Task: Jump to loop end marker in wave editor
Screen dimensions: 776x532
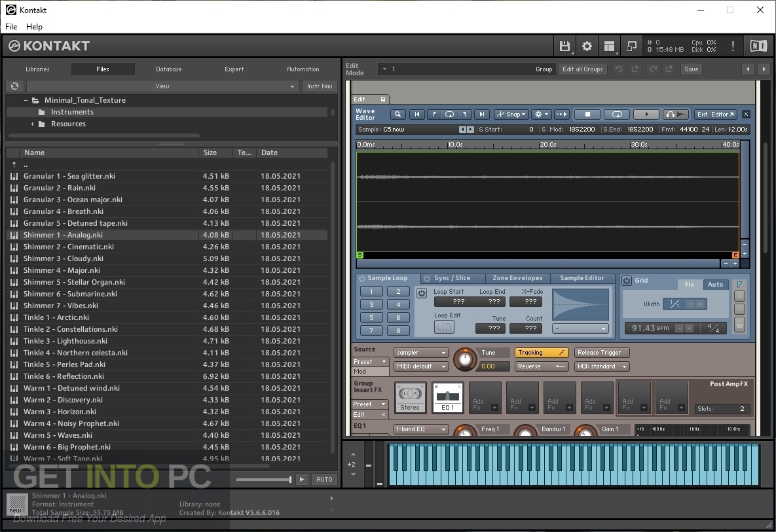Action: coord(465,115)
